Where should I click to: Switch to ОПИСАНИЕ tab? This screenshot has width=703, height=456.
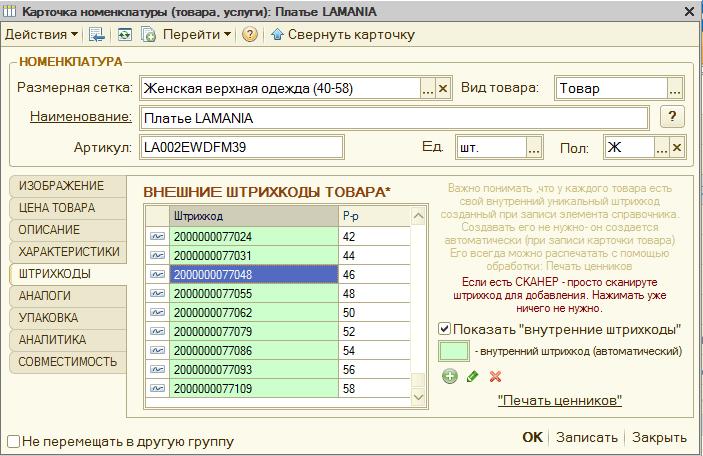(68, 230)
